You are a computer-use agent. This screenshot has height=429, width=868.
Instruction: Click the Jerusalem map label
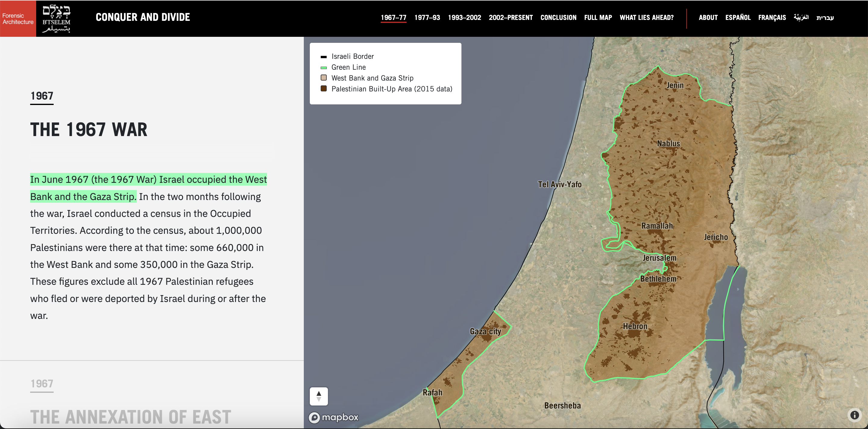coord(659,258)
